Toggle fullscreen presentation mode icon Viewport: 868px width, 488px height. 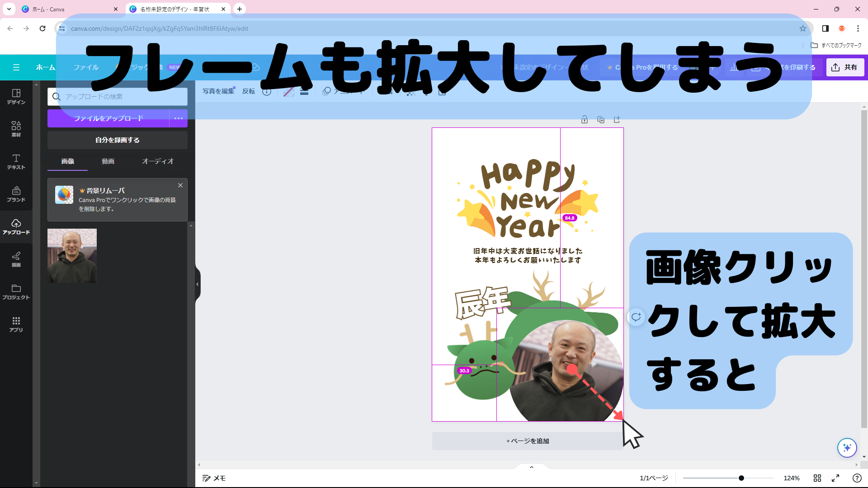click(835, 478)
